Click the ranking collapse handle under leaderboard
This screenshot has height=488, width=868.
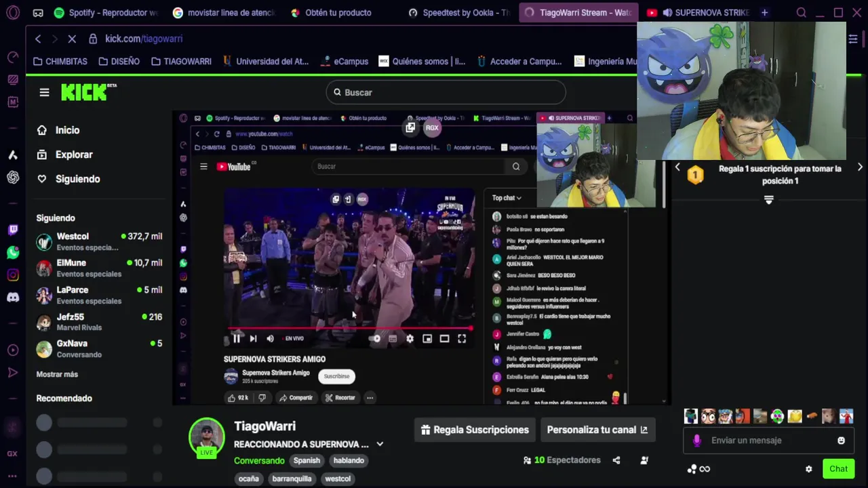pos(768,200)
